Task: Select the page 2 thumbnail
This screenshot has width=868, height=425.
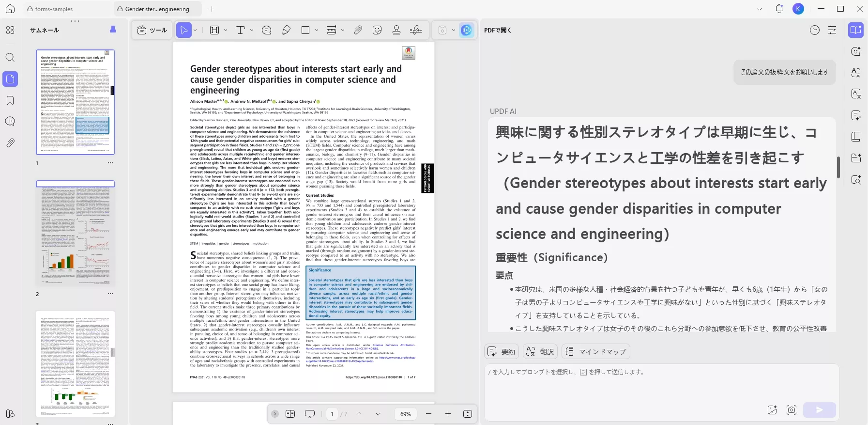Action: tap(76, 233)
